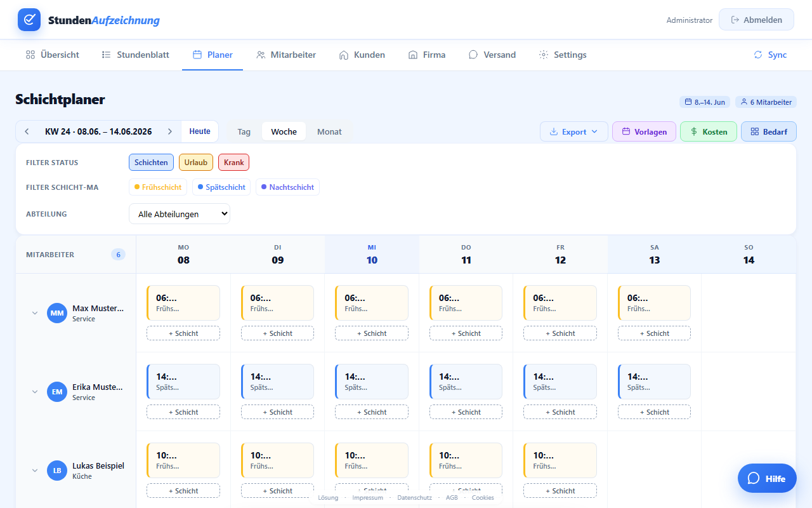Click the Abmelden logout button
Image resolution: width=812 pixels, height=508 pixels.
click(756, 20)
